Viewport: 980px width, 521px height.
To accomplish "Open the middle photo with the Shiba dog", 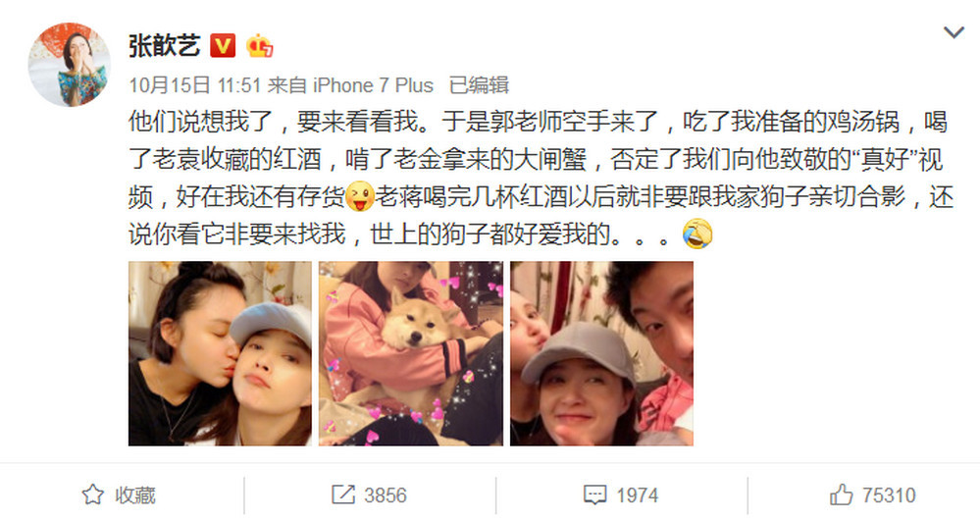I will point(411,353).
